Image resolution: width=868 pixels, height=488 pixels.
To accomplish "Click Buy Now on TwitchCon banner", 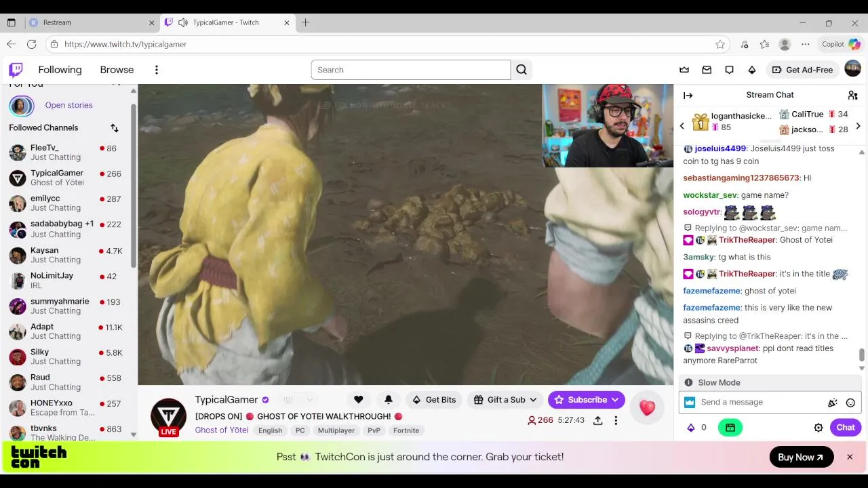I will pyautogui.click(x=801, y=457).
